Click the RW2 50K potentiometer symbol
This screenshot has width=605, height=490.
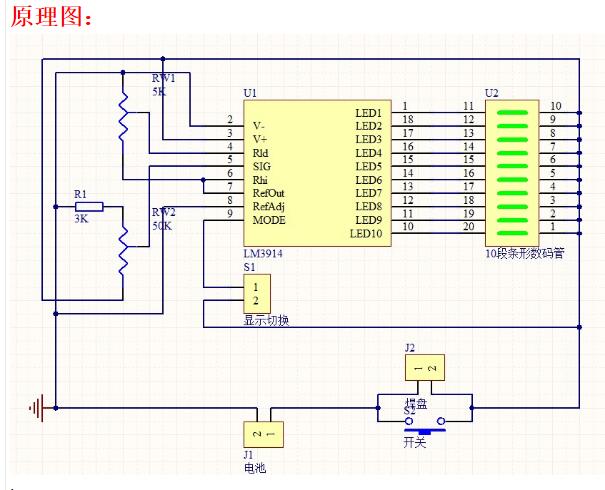[x=123, y=250]
